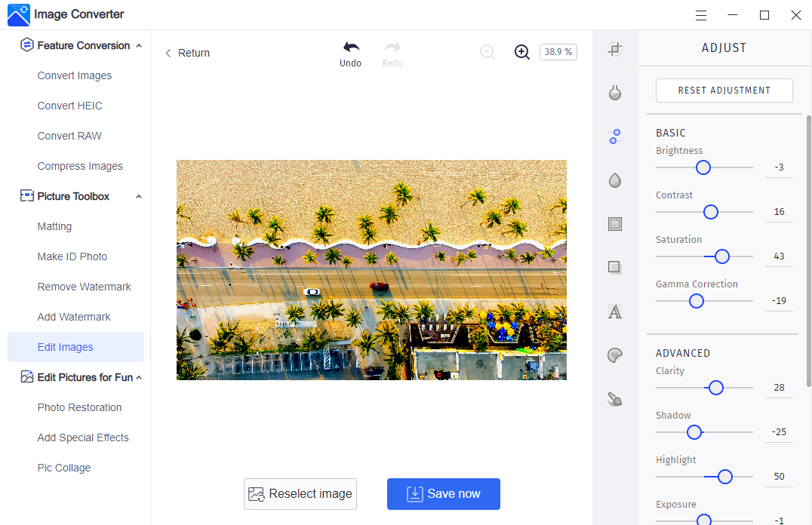Open the Blur droplet tool

tap(615, 180)
